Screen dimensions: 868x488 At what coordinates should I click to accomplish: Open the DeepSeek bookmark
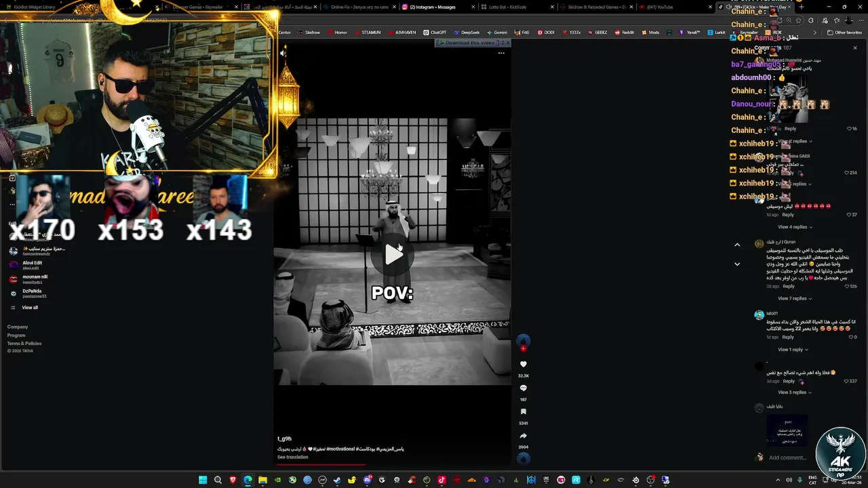466,33
